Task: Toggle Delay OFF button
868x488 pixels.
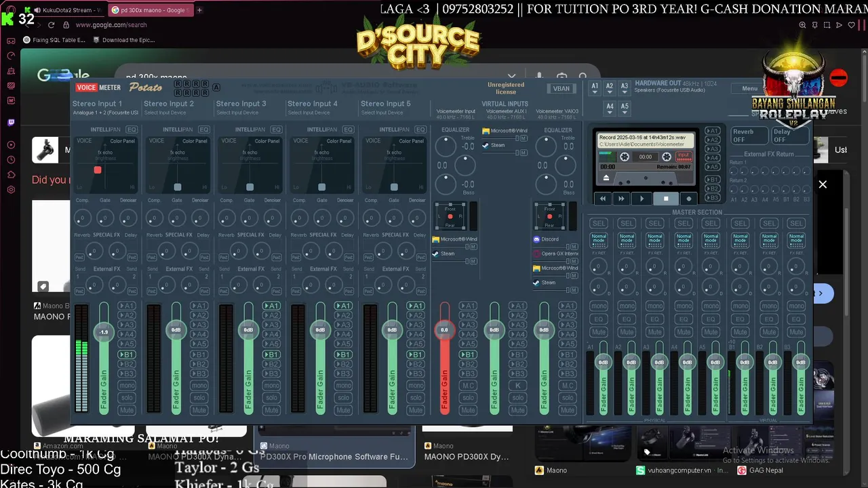Action: coord(790,136)
